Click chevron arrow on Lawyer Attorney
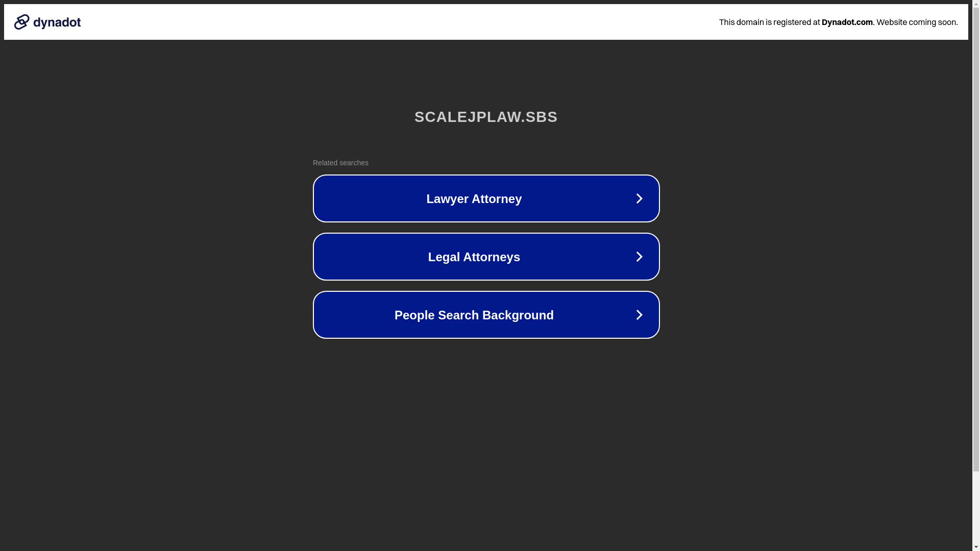Image resolution: width=980 pixels, height=551 pixels. click(x=639, y=198)
